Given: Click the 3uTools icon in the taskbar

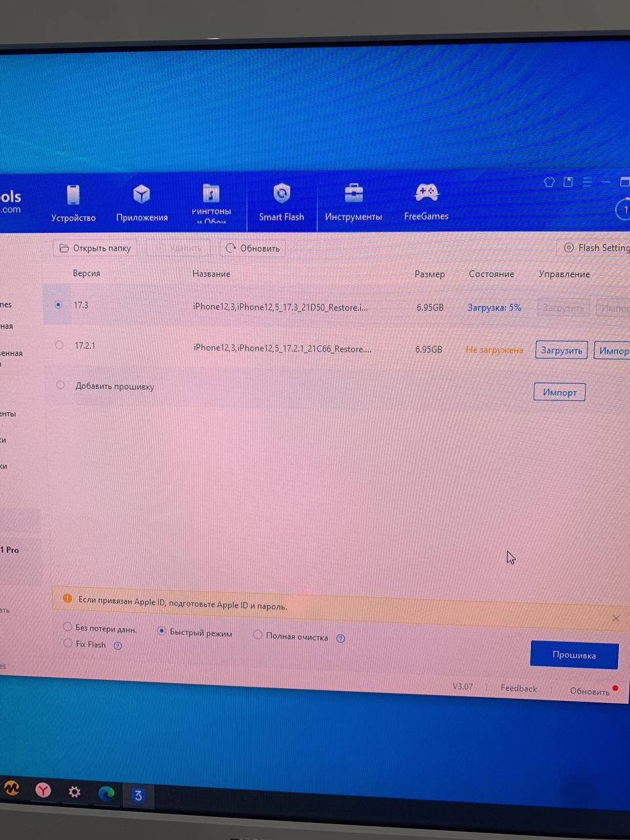Looking at the screenshot, I should [x=138, y=795].
